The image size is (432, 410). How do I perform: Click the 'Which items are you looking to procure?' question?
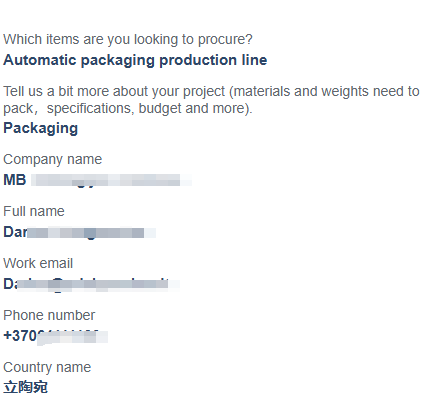click(128, 40)
